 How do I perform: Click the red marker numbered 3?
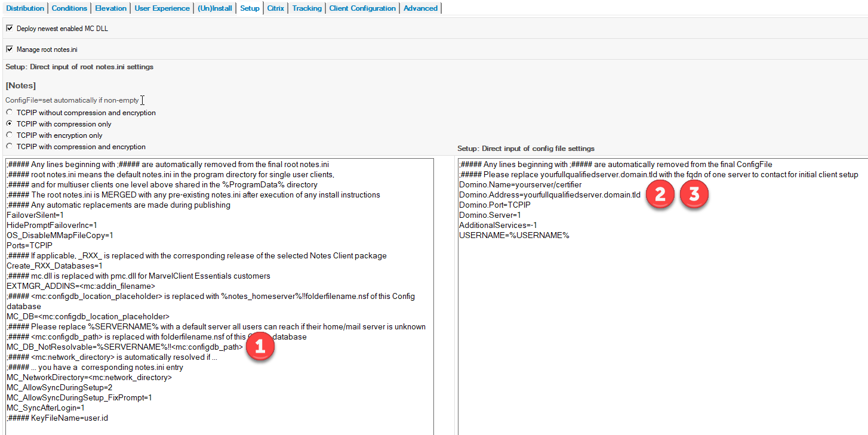(x=694, y=195)
